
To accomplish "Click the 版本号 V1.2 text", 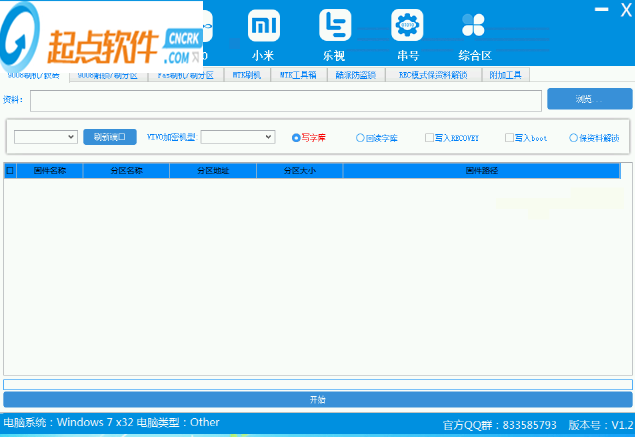I will pyautogui.click(x=601, y=425).
